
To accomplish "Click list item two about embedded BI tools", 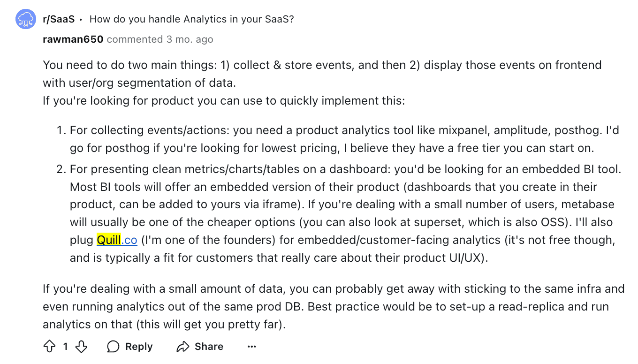I will 345,213.
